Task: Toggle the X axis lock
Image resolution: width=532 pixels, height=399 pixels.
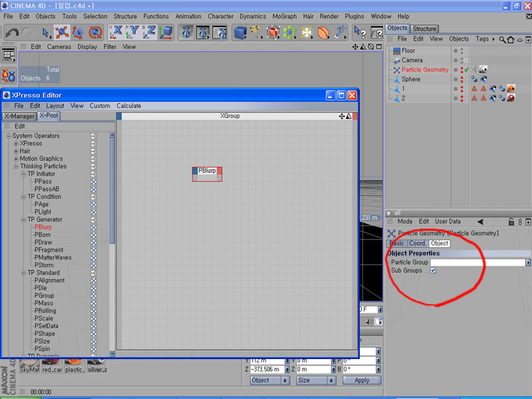Action: (x=116, y=33)
